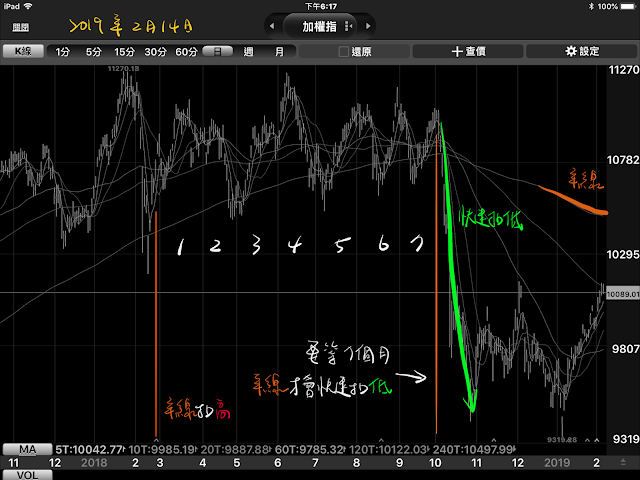Viewport: 640px width, 480px height.
Task: Switch to 5分 timeframe
Action: [x=93, y=52]
